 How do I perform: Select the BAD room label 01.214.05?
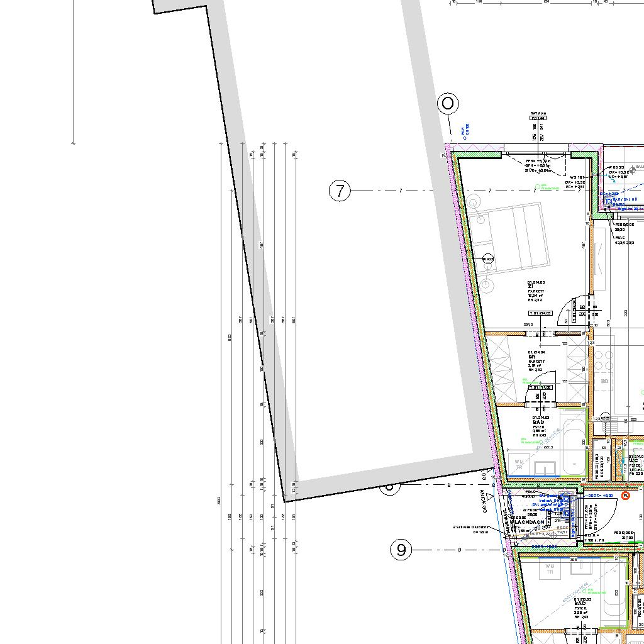click(x=540, y=426)
